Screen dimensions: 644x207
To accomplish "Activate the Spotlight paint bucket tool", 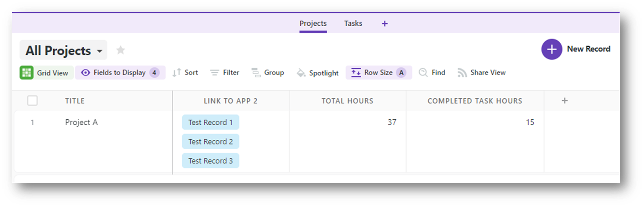I will [x=301, y=73].
